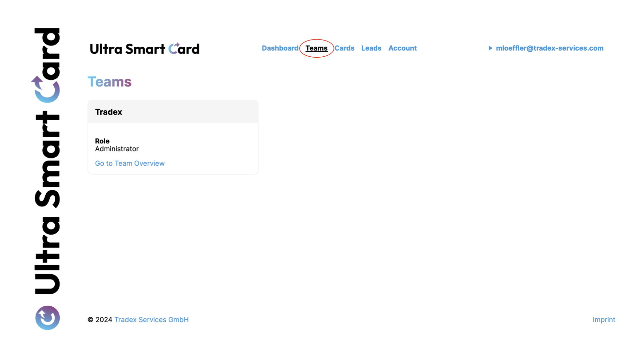Go to the Cards navigation item
Viewport: 644px width, 362px height.
[x=344, y=48]
